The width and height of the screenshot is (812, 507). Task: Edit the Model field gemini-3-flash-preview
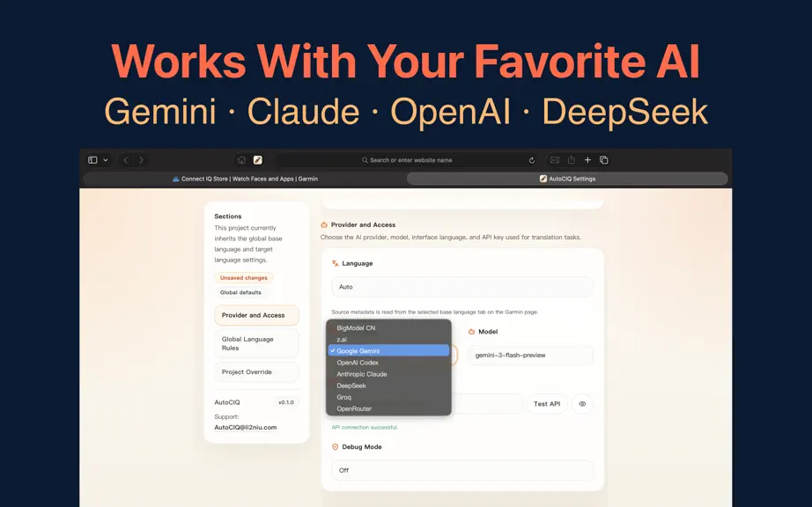[530, 355]
